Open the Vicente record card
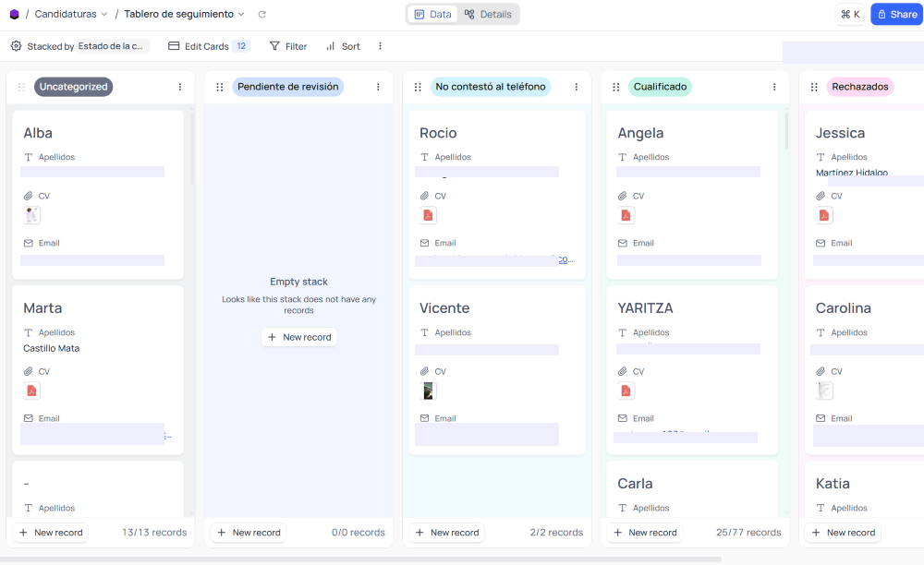 pyautogui.click(x=497, y=370)
